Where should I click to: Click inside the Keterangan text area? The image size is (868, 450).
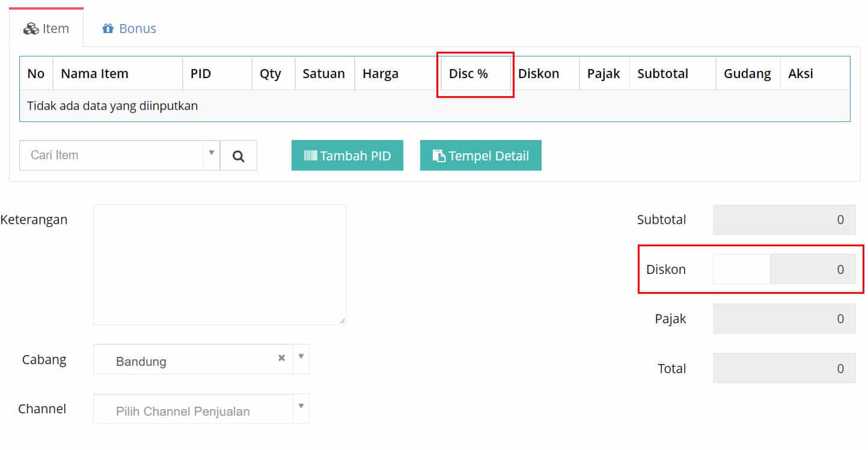(x=219, y=264)
